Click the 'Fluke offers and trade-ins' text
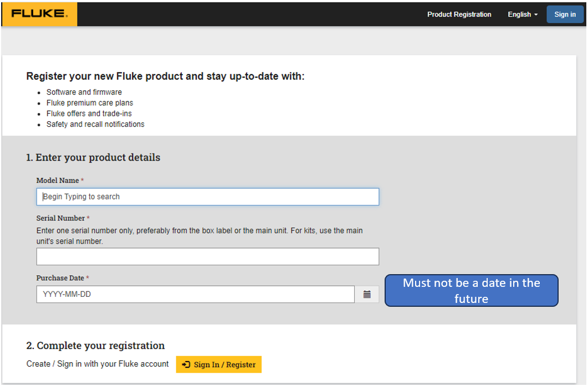Image resolution: width=588 pixels, height=386 pixels. coord(89,114)
